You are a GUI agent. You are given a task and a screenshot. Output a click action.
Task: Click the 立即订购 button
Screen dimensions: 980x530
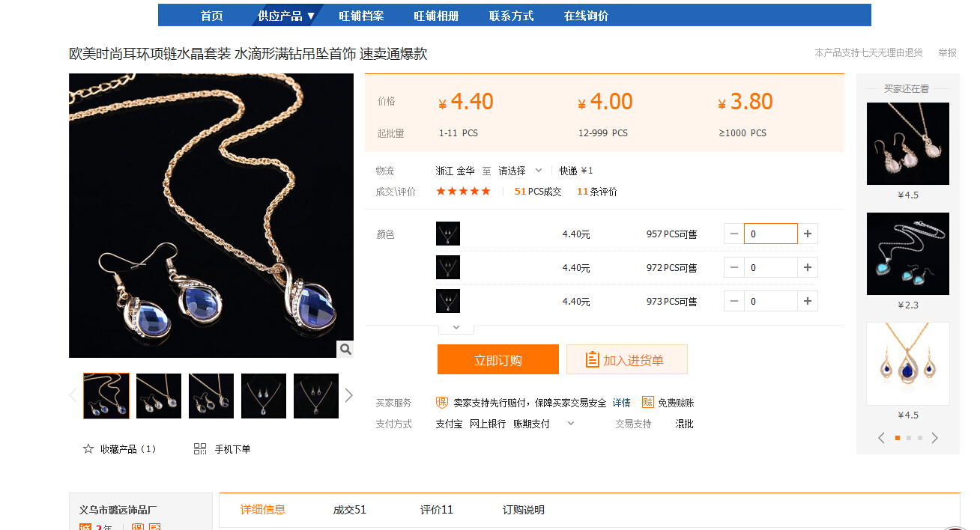tap(498, 359)
